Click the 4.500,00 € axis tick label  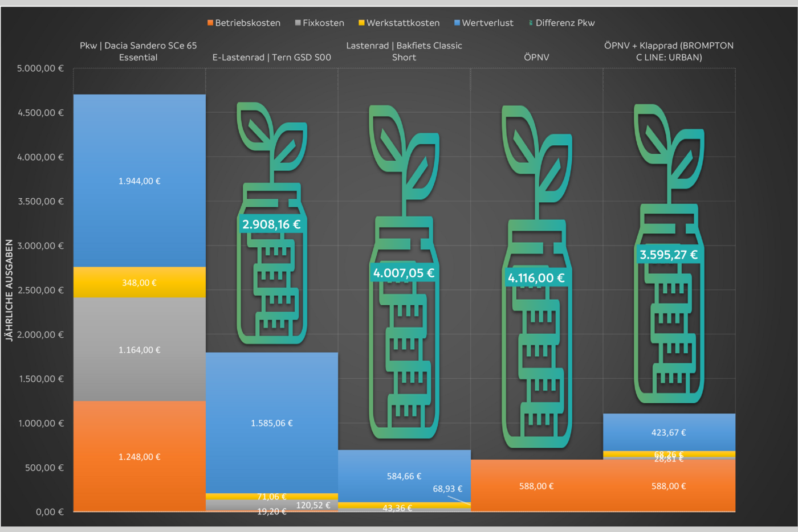point(40,113)
